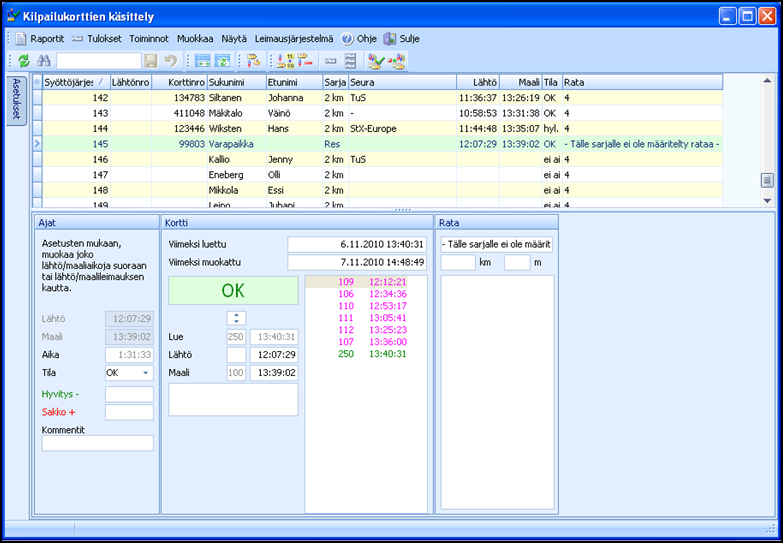The height and width of the screenshot is (543, 783).
Task: Click the Korttinro column header
Action: coord(180,82)
